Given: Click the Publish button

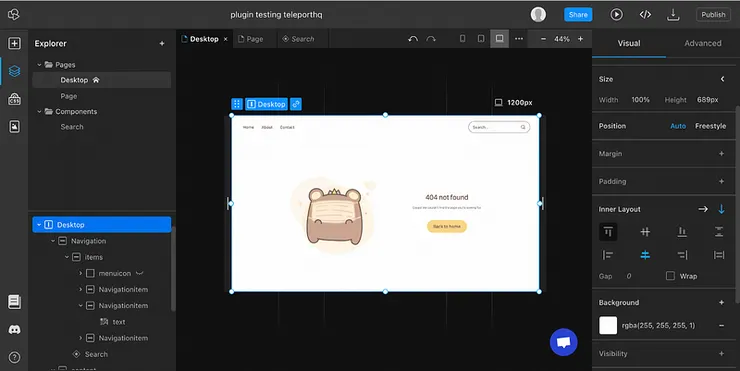Looking at the screenshot, I should point(713,15).
